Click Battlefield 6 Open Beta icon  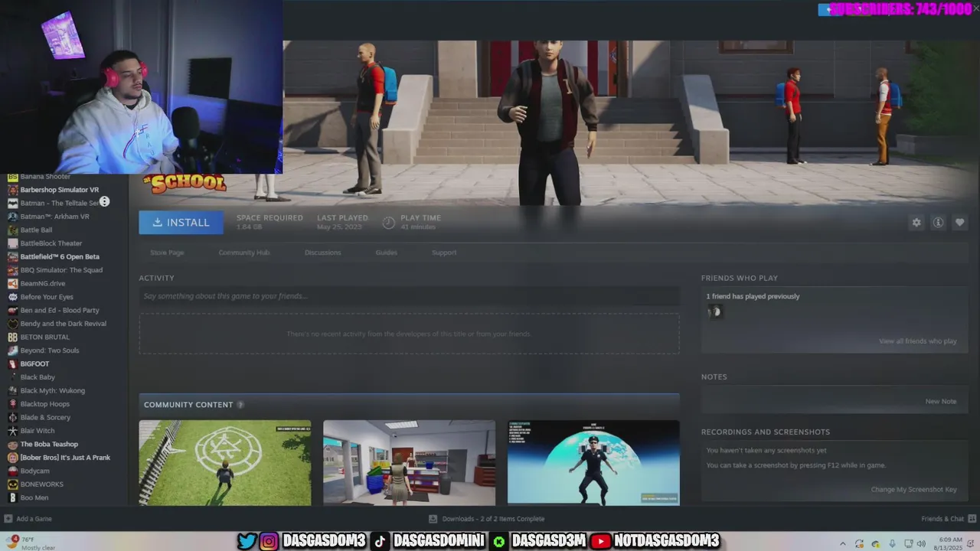click(12, 257)
